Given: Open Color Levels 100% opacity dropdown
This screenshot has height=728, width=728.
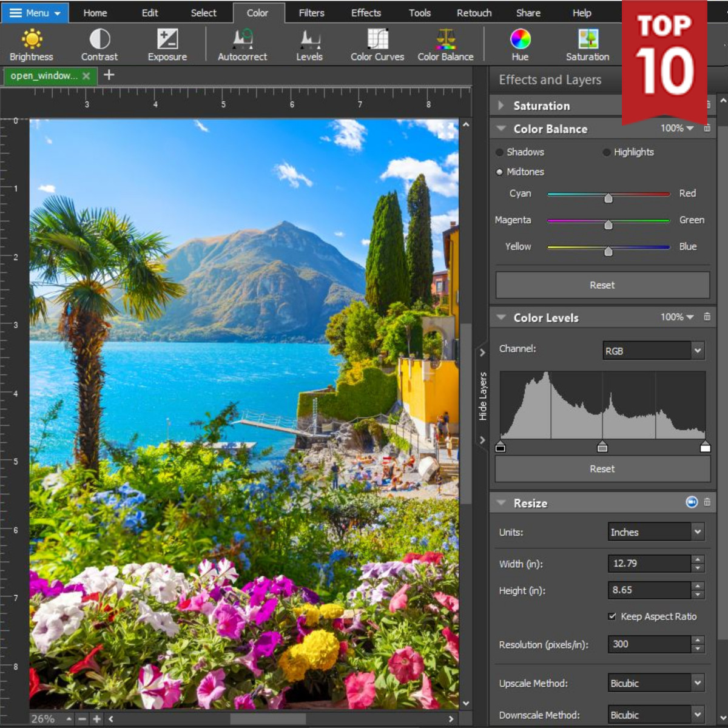Looking at the screenshot, I should 677,317.
